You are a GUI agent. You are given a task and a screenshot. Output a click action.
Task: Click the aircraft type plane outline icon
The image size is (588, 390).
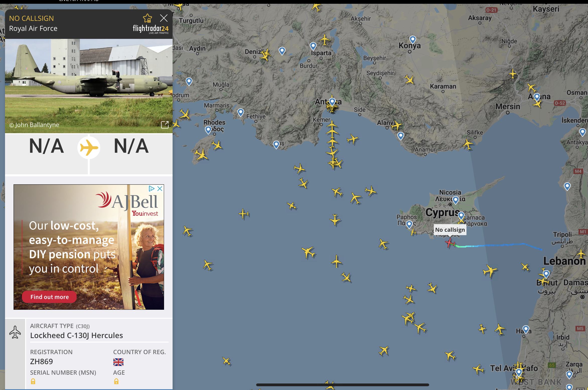15,332
